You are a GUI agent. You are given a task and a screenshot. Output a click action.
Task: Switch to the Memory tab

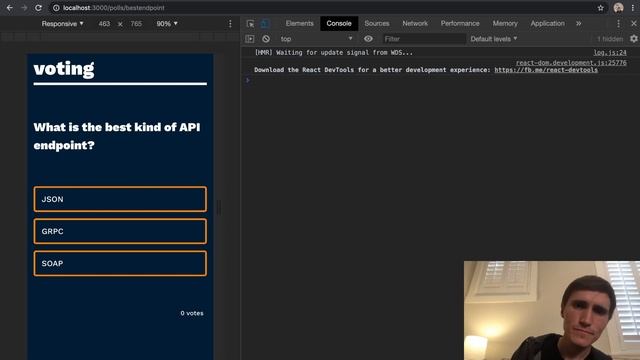click(505, 23)
